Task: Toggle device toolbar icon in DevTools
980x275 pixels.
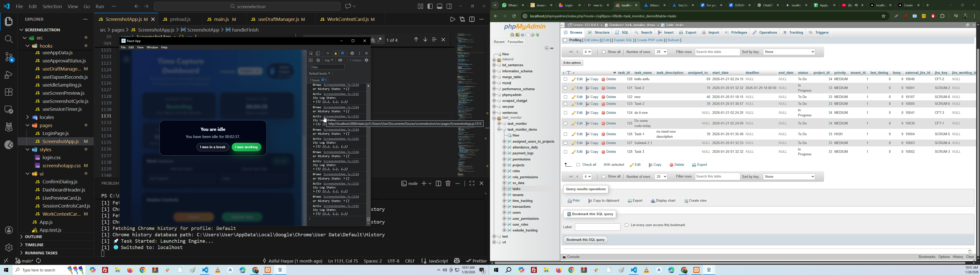Action: (318, 53)
